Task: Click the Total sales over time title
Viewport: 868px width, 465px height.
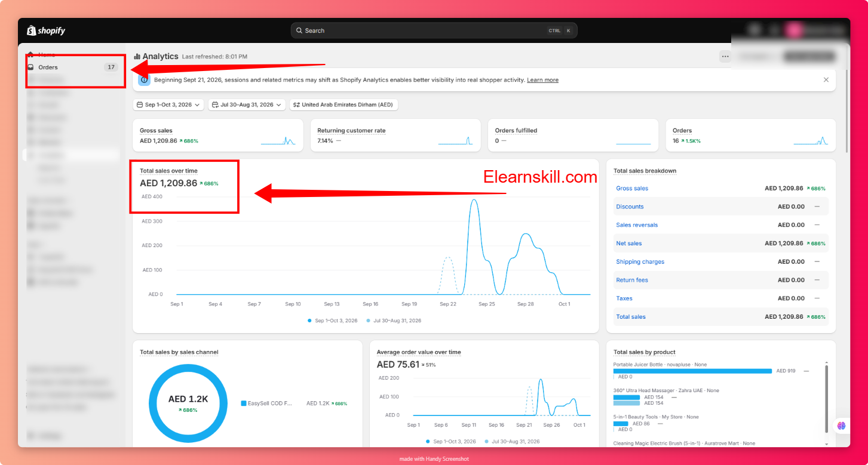Action: point(168,171)
